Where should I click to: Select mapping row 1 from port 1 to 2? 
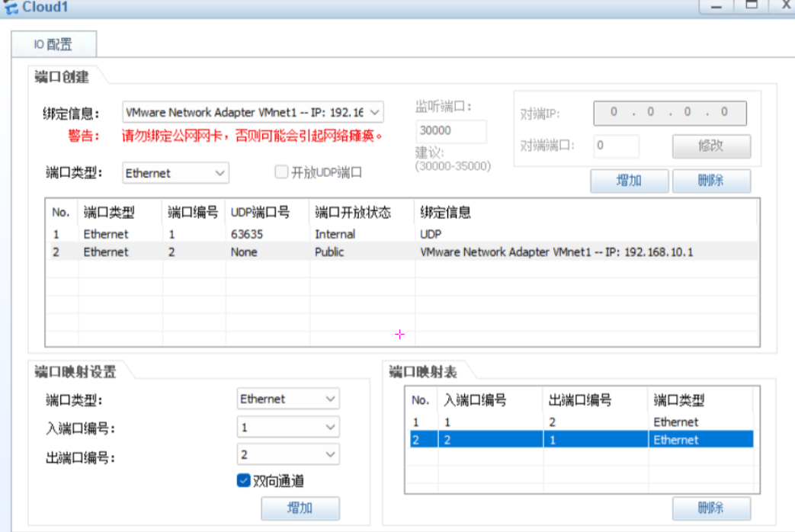[x=582, y=422]
